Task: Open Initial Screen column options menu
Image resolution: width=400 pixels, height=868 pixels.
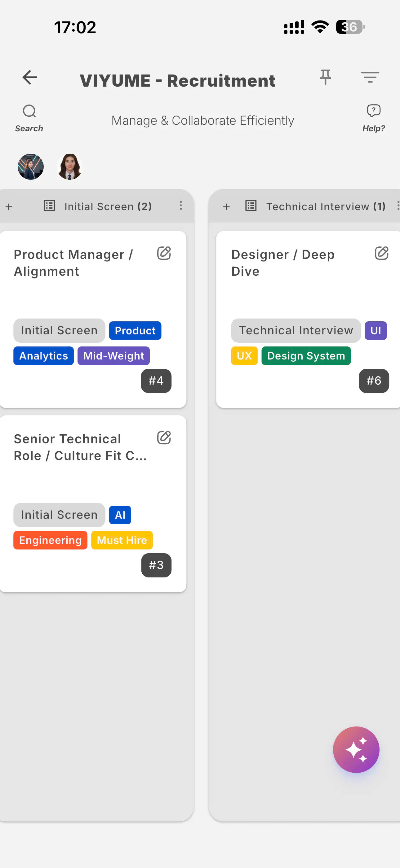Action: click(x=181, y=206)
